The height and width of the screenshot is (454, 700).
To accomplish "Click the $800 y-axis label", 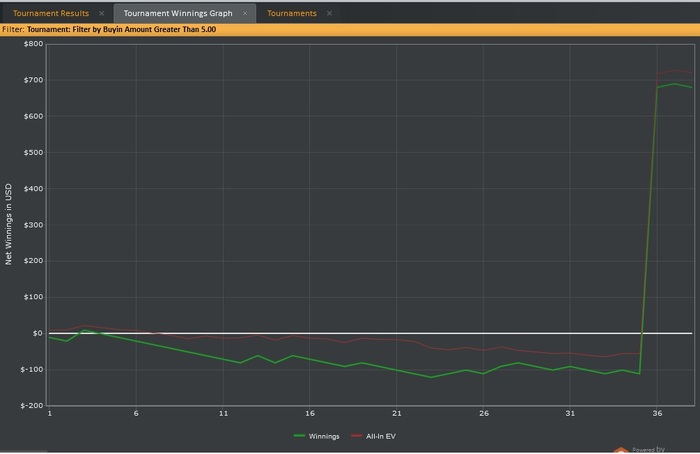I will pyautogui.click(x=32, y=44).
